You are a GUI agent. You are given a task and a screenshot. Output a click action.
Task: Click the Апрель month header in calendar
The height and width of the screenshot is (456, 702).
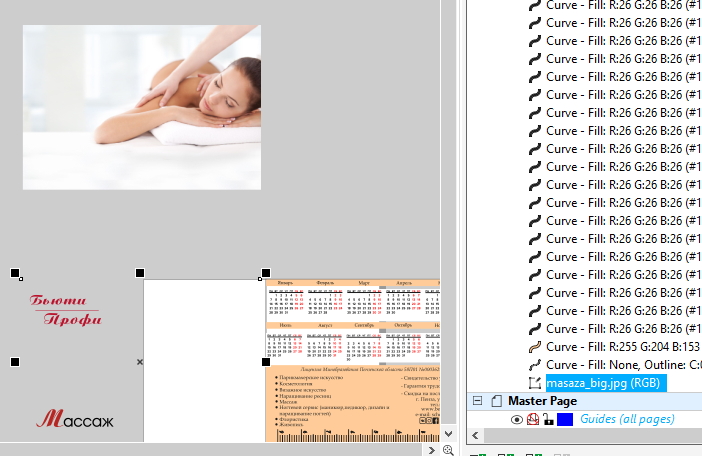click(404, 283)
